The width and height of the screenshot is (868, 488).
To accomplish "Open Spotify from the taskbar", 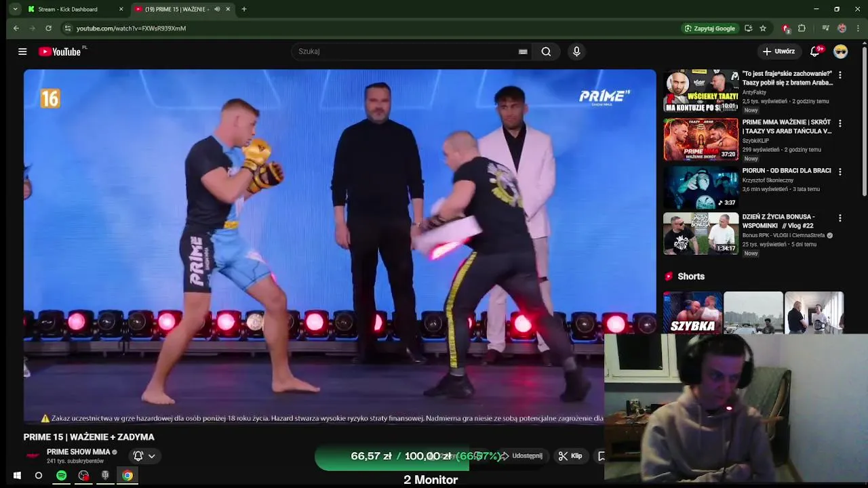I will tap(62, 476).
